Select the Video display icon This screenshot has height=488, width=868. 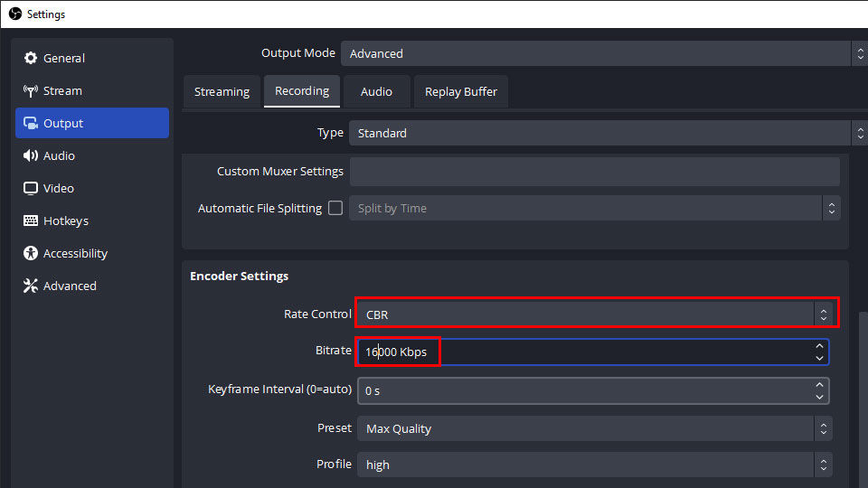pos(31,189)
